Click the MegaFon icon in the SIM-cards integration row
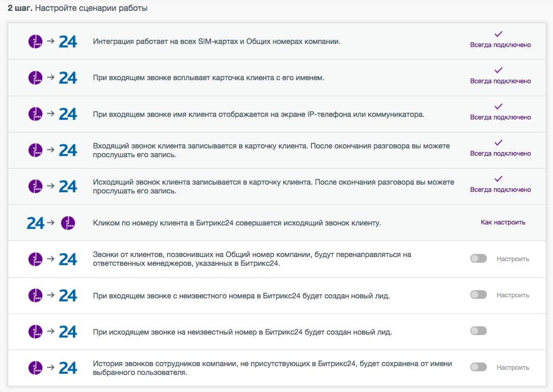The width and height of the screenshot is (553, 392). (35, 41)
